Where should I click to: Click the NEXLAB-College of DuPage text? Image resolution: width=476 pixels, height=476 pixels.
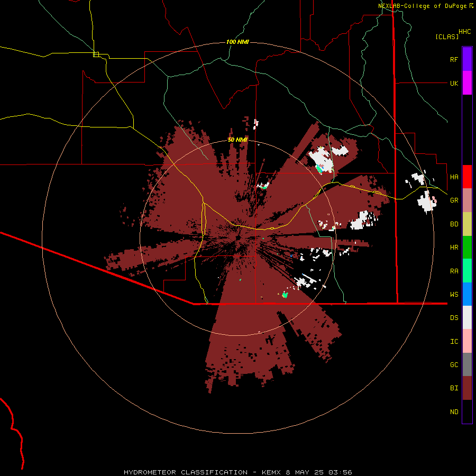pos(422,6)
